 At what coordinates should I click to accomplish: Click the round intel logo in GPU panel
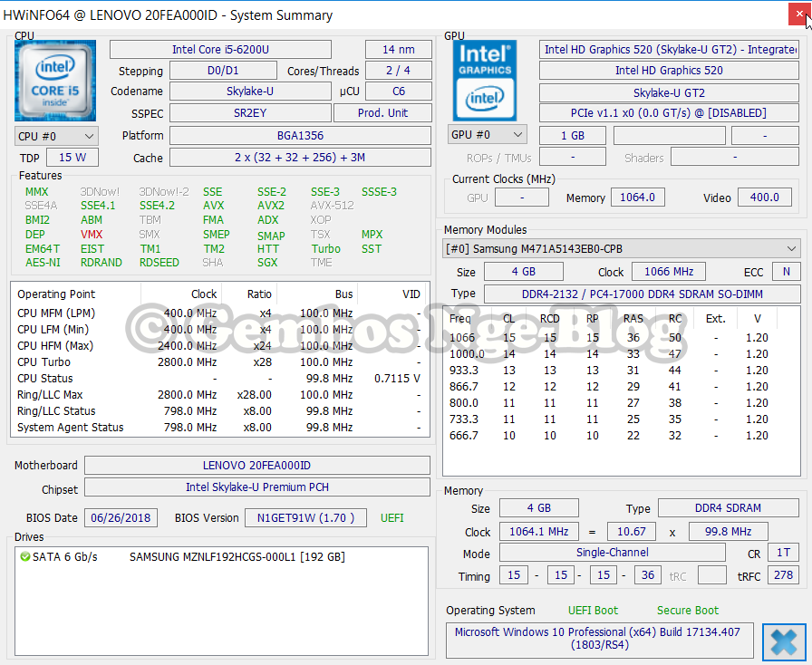487,96
